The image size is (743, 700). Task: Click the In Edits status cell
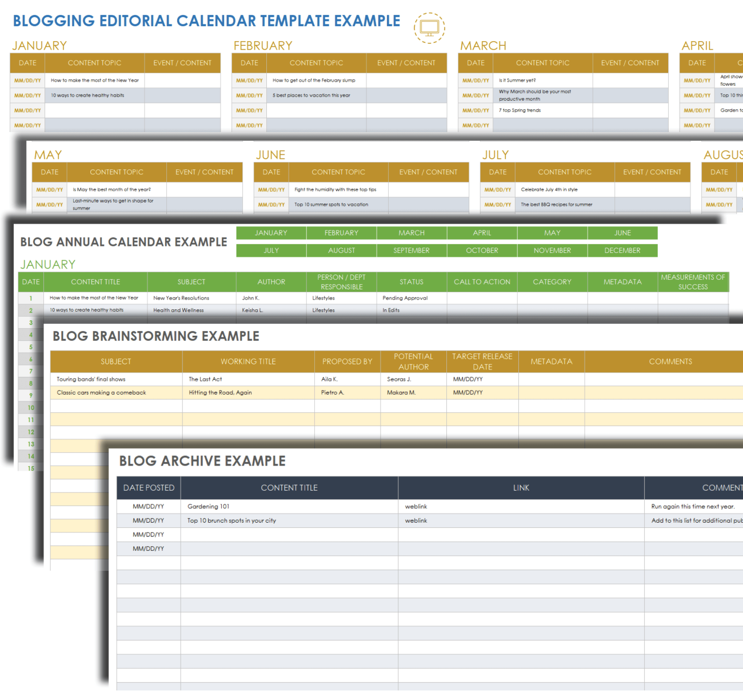pos(392,311)
